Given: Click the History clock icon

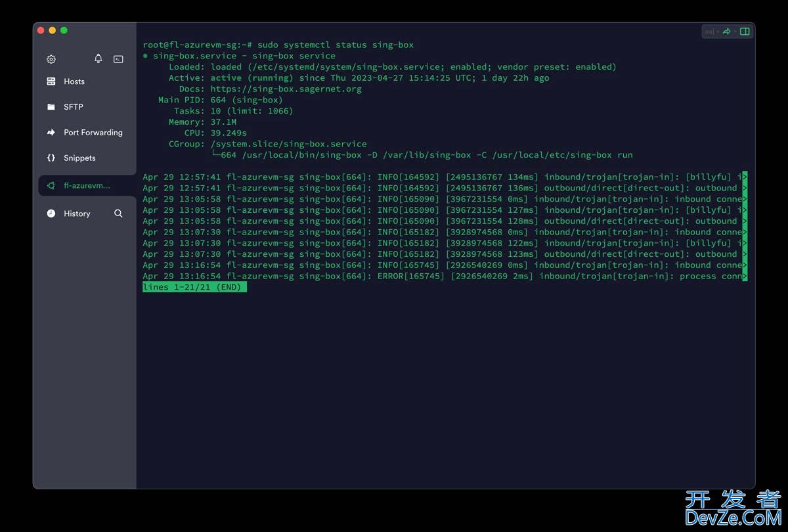Looking at the screenshot, I should pyautogui.click(x=51, y=213).
